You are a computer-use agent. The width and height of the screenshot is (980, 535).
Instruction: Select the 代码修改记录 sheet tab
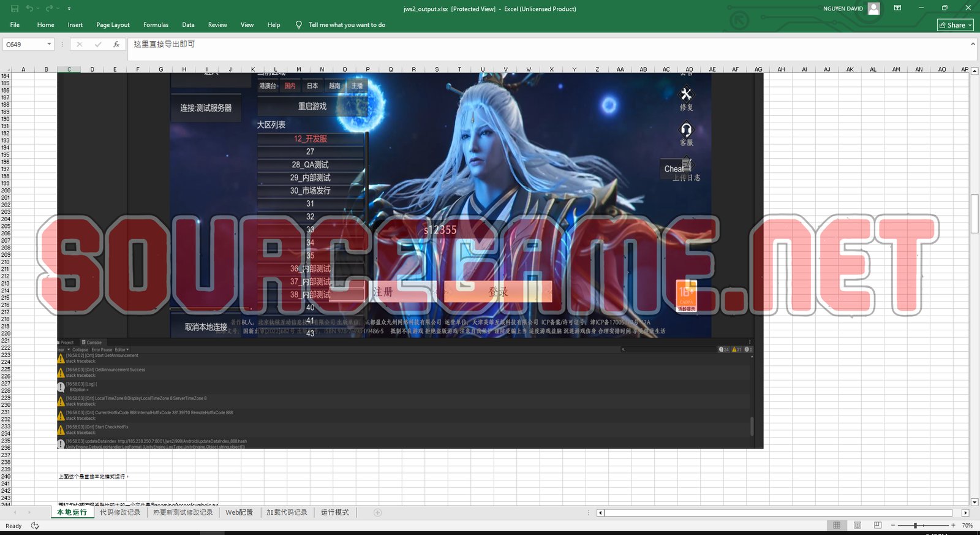120,512
